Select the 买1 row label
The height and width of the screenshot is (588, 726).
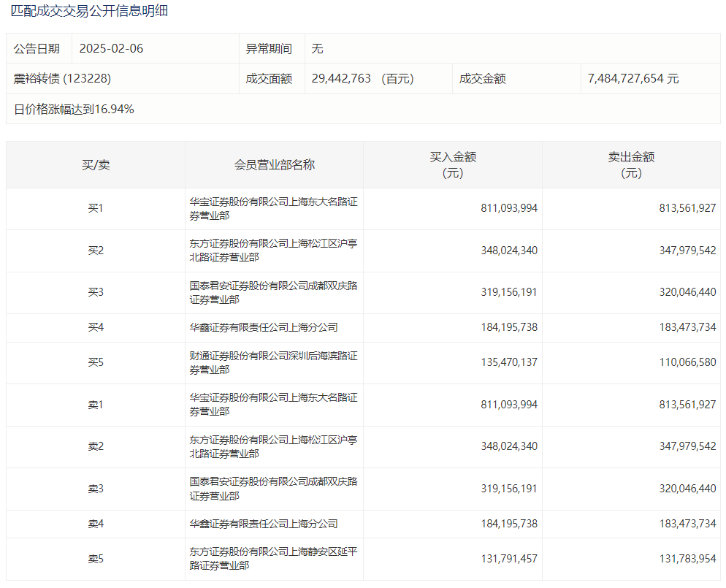click(96, 209)
